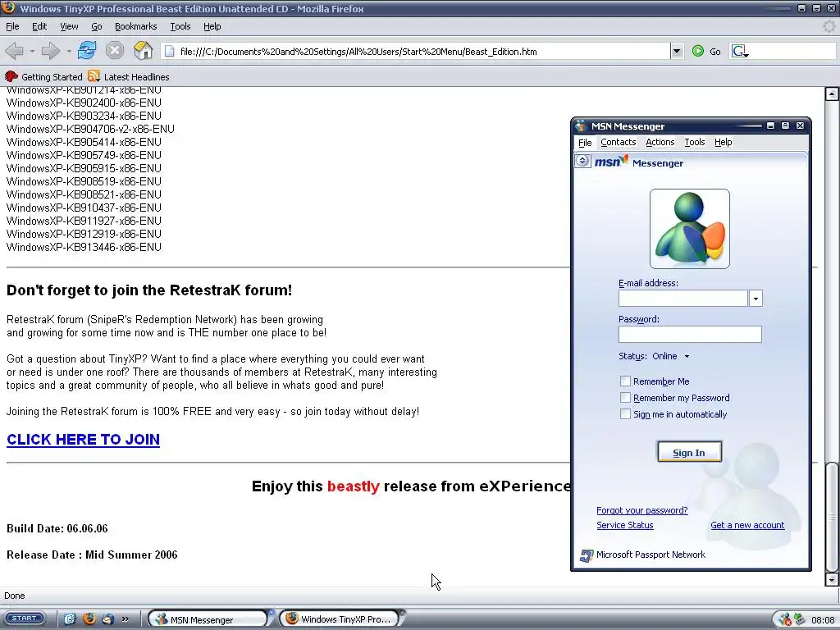Launch Internet Explorer from quick launch
Screen dimensions: 840x630
(70, 619)
